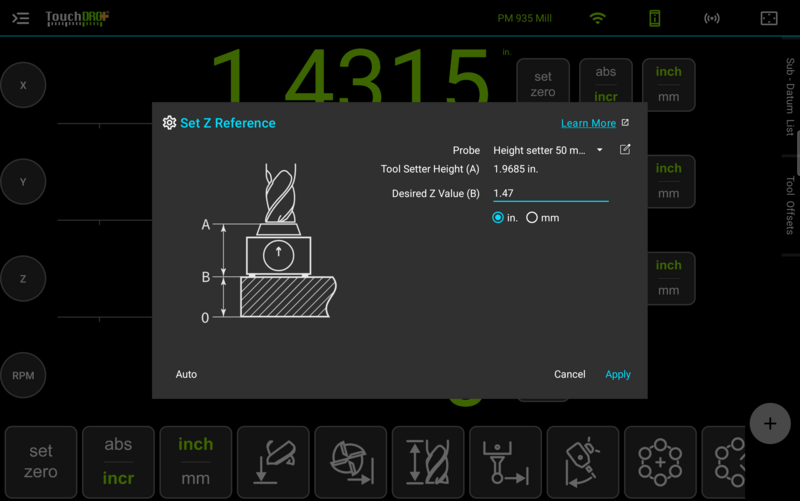
Task: Click the Desired Z Value input field
Action: click(x=551, y=193)
